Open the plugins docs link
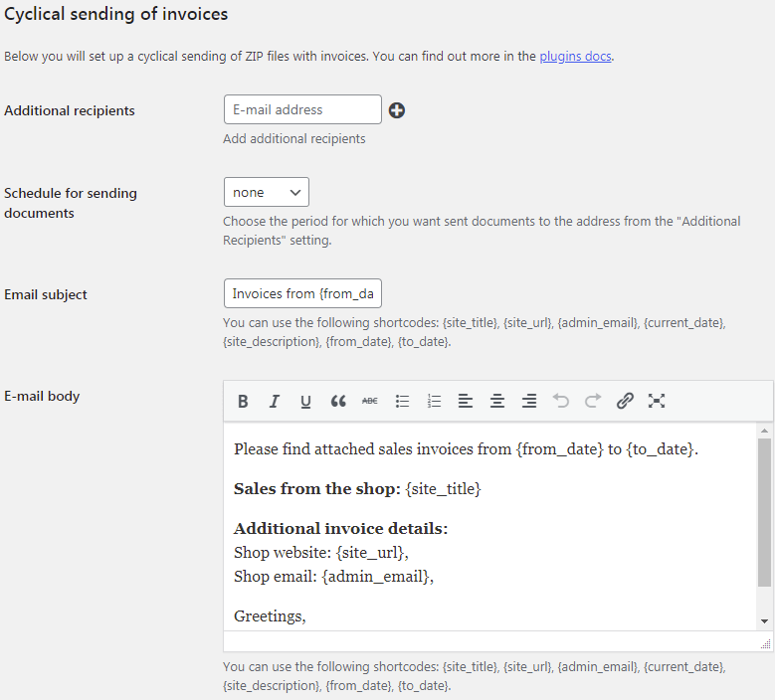 tap(575, 57)
